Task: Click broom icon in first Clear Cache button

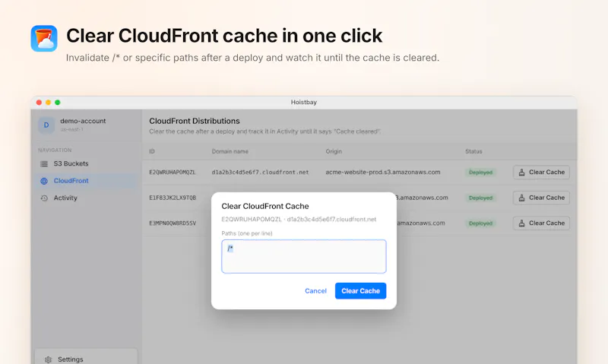Action: pos(522,172)
